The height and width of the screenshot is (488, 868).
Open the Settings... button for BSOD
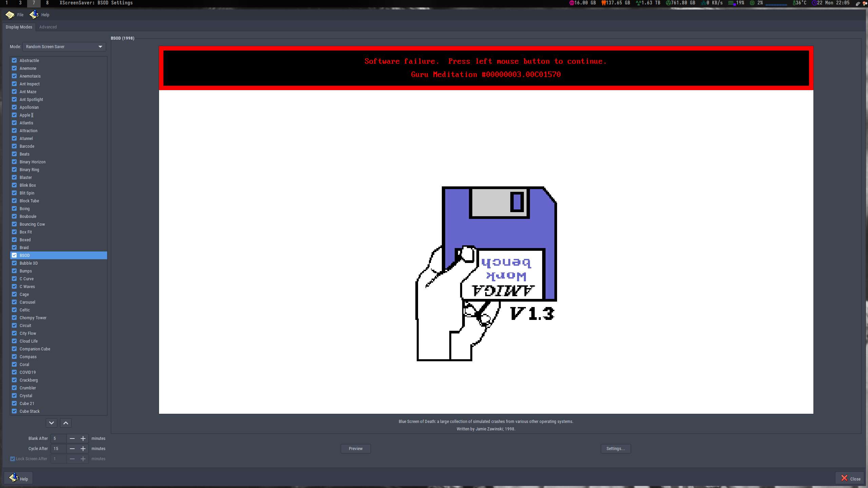coord(615,449)
